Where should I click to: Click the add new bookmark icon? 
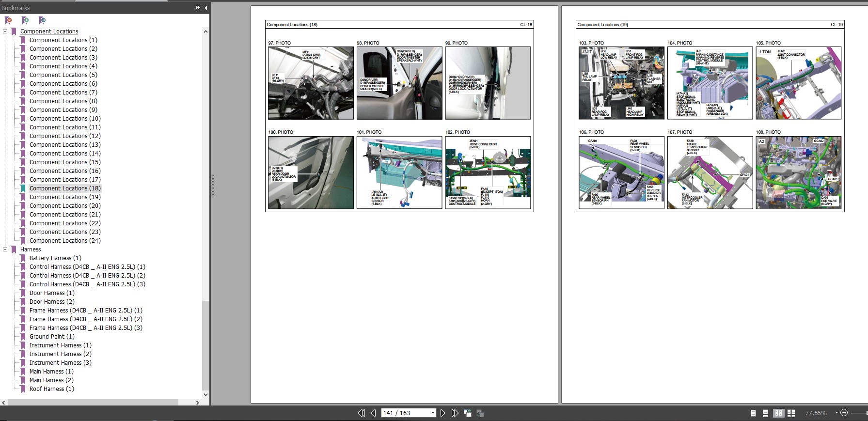click(25, 20)
